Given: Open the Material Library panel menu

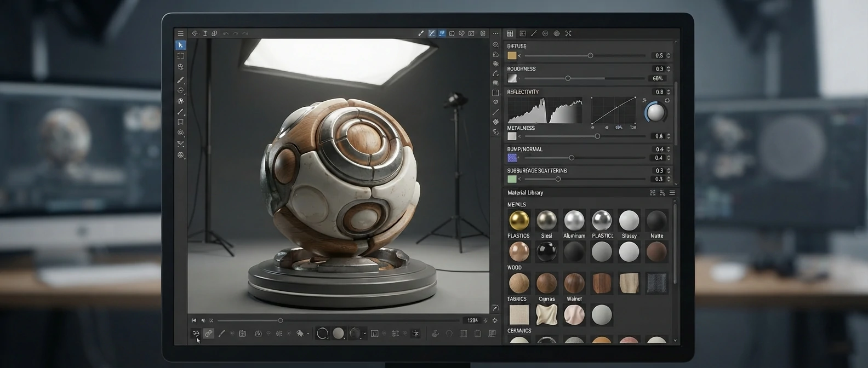Looking at the screenshot, I should click(x=672, y=193).
